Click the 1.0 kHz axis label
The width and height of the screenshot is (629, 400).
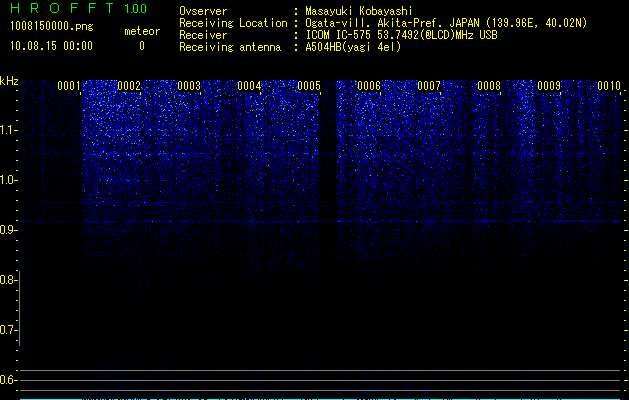point(8,180)
